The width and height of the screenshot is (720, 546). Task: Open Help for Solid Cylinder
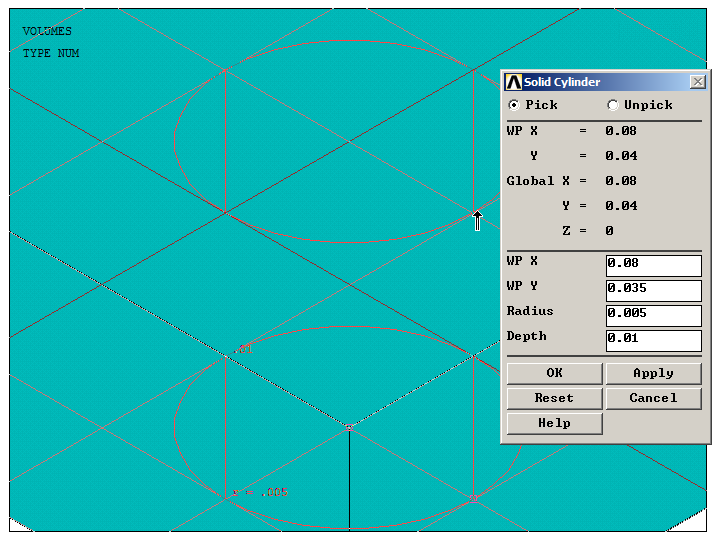point(554,423)
